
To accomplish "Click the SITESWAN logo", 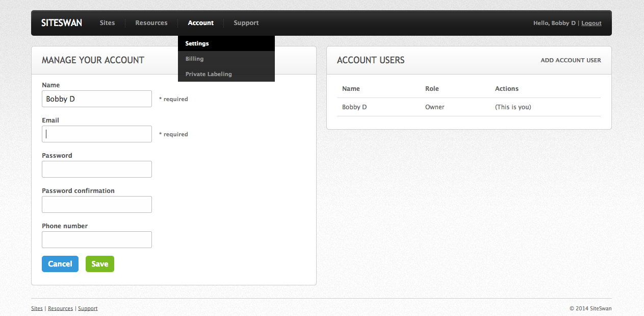I will coord(61,22).
